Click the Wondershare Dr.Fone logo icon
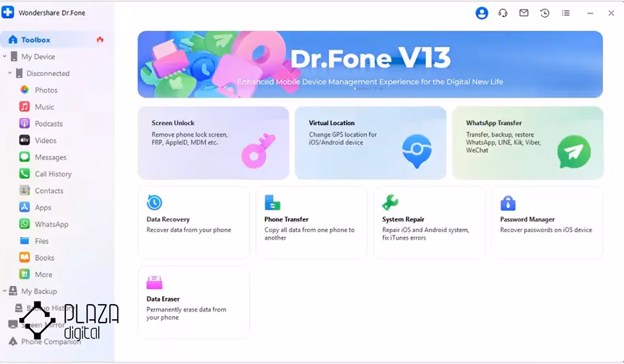Screen dimensions: 624x364 pos(8,12)
